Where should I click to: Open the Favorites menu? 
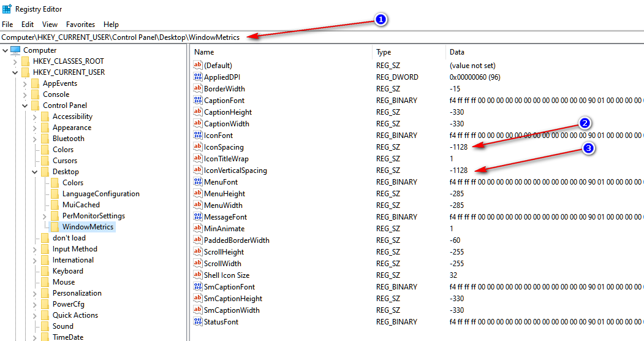[80, 25]
